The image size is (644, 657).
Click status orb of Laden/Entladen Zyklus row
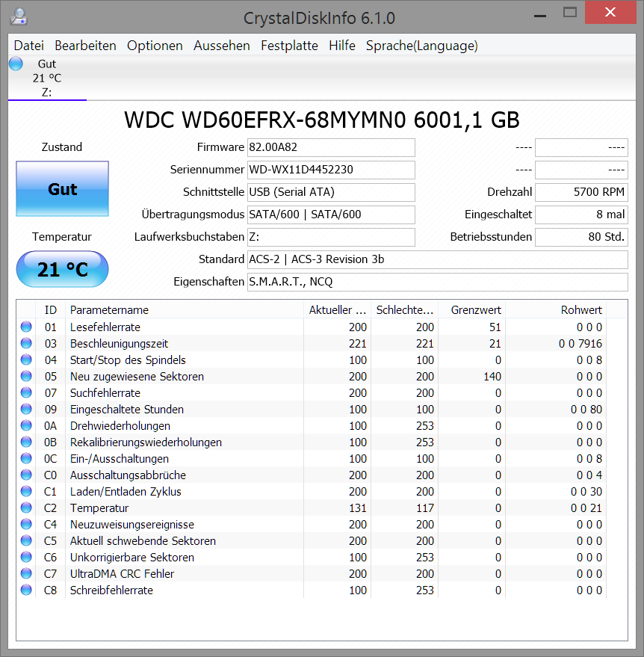[26, 491]
